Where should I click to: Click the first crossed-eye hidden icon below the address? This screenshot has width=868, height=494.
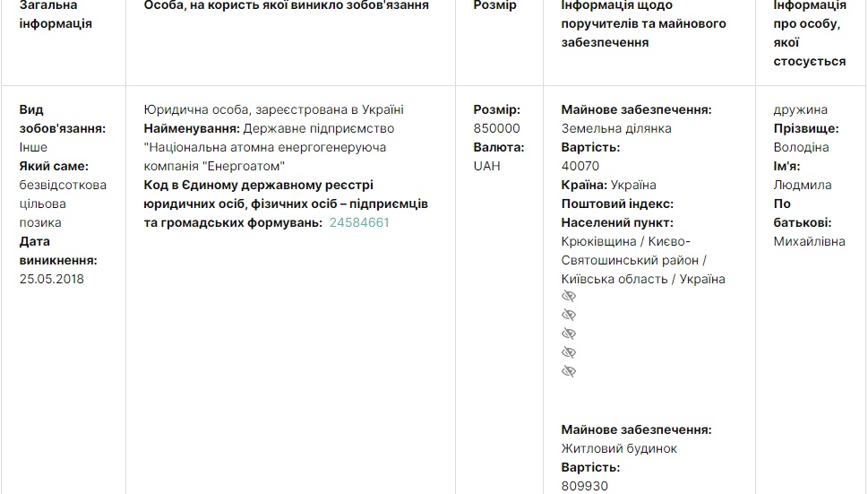568,297
